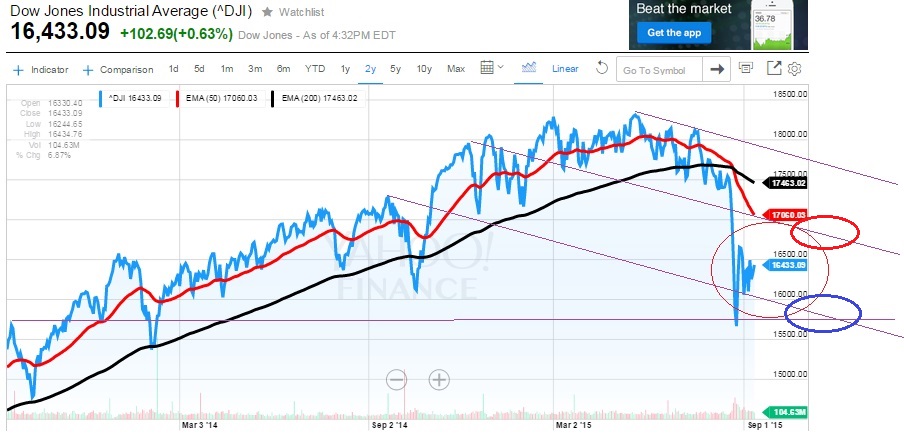Select the Max time range
The width and height of the screenshot is (904, 437).
coord(456,69)
